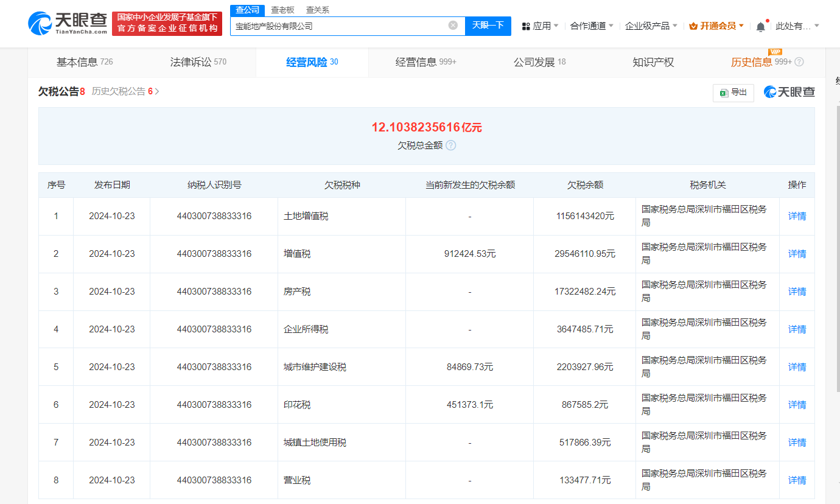Viewport: 840px width, 504px height.
Task: Click the 欠税余额 column header
Action: [585, 185]
